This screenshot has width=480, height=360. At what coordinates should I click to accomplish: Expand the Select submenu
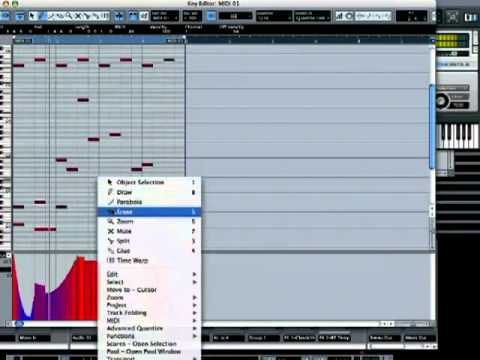[x=149, y=282]
